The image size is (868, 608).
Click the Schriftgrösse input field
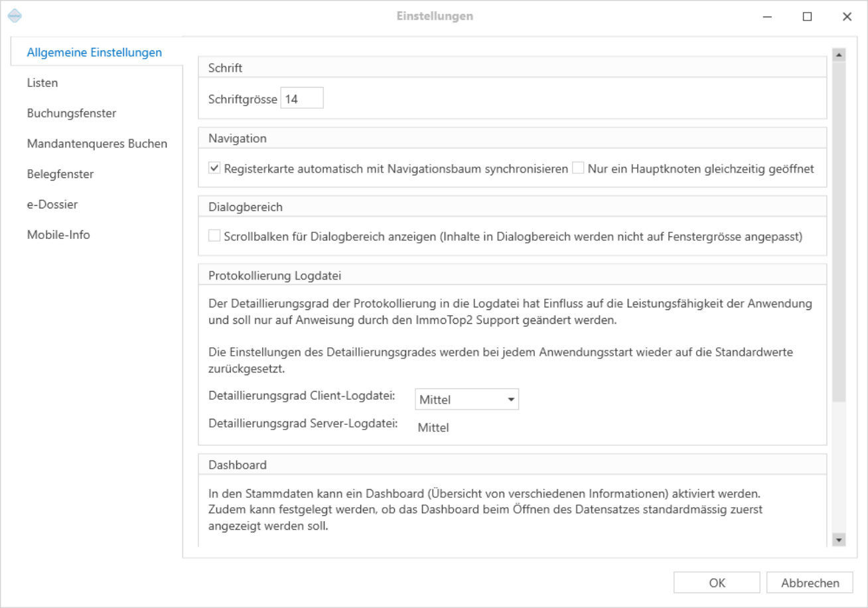(x=302, y=98)
